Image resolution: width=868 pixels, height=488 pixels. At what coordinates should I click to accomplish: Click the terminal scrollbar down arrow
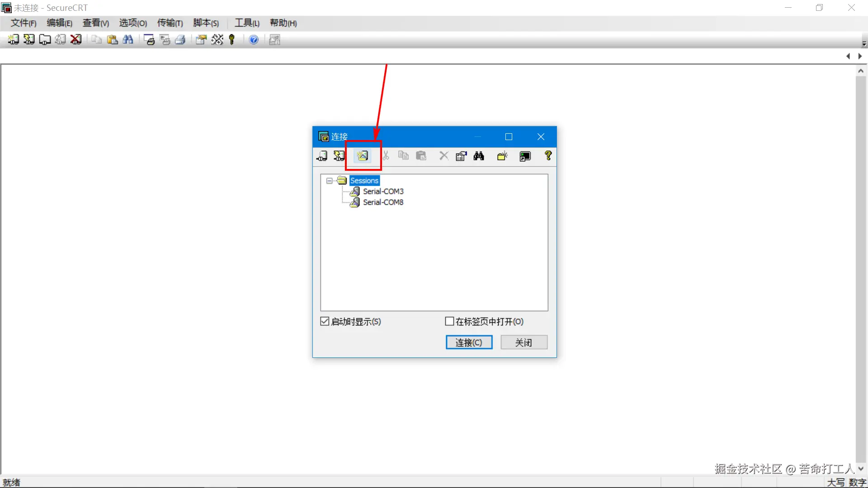(x=861, y=469)
